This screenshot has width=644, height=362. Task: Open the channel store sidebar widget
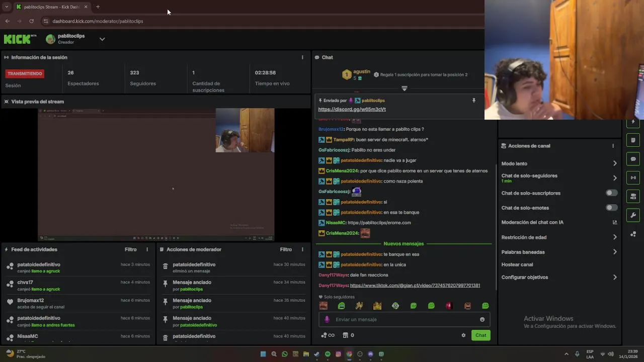coord(633,196)
